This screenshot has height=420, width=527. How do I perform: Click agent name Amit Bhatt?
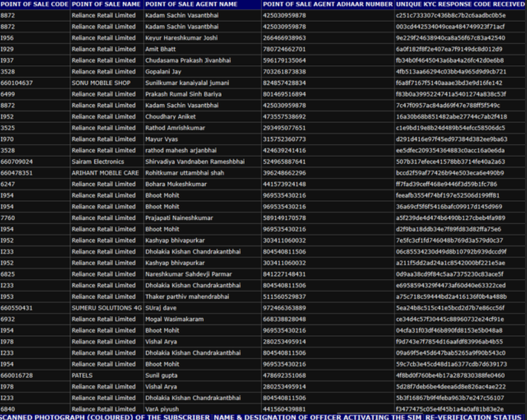(x=161, y=49)
